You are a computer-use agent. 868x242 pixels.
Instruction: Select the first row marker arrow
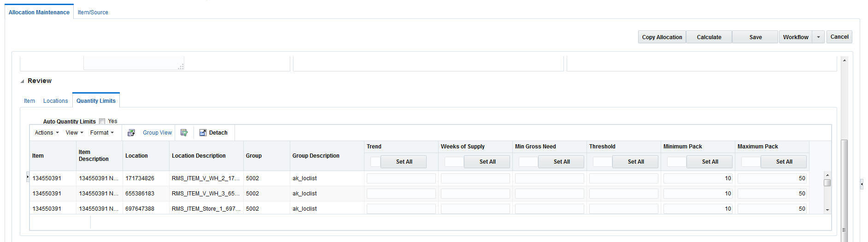(28, 177)
